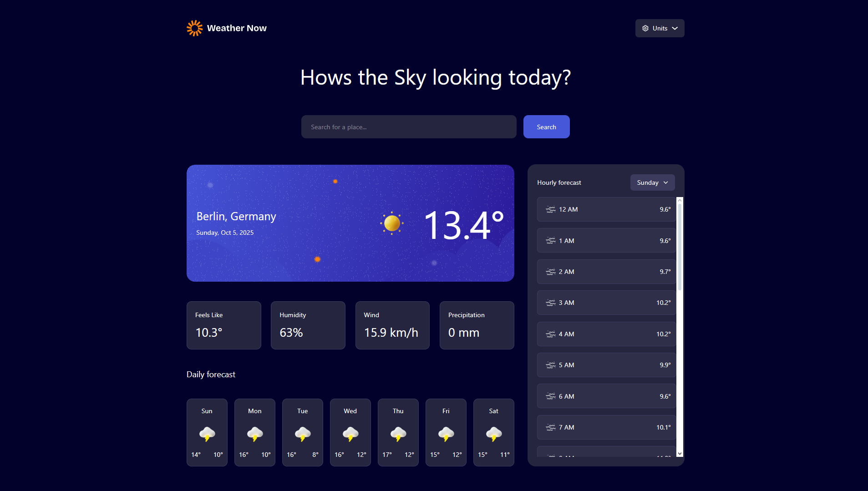868x491 pixels.
Task: Click the 9.9° value for 5 AM
Action: coord(665,365)
